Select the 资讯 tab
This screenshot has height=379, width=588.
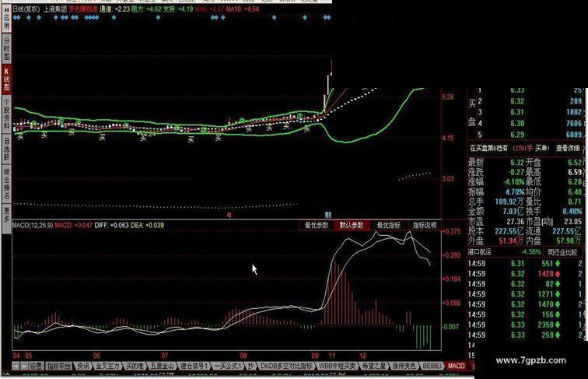pyautogui.click(x=83, y=366)
